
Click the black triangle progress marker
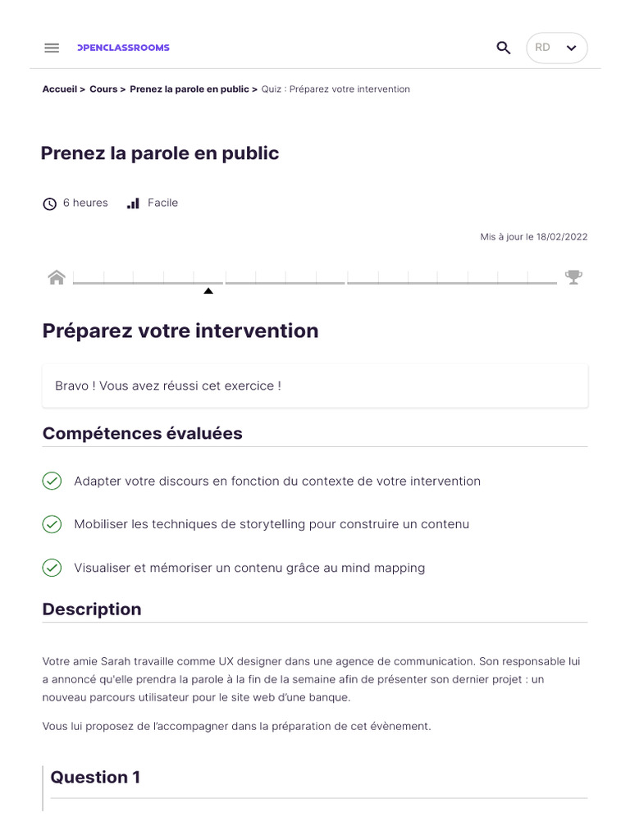coord(208,290)
